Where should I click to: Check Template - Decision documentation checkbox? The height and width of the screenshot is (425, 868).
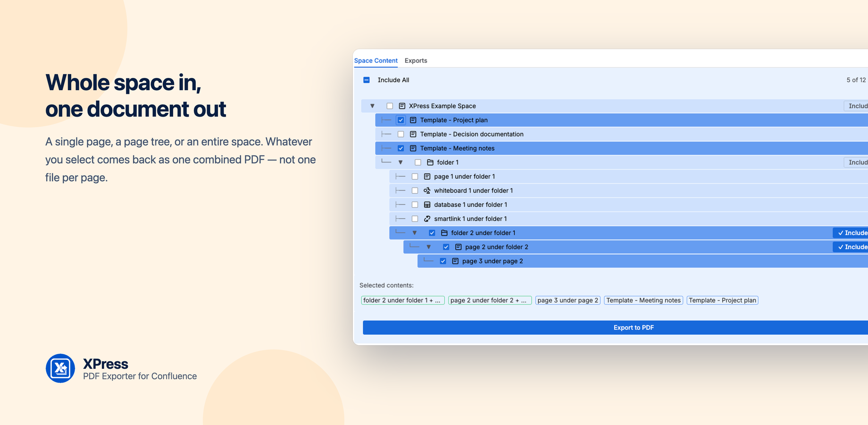401,134
